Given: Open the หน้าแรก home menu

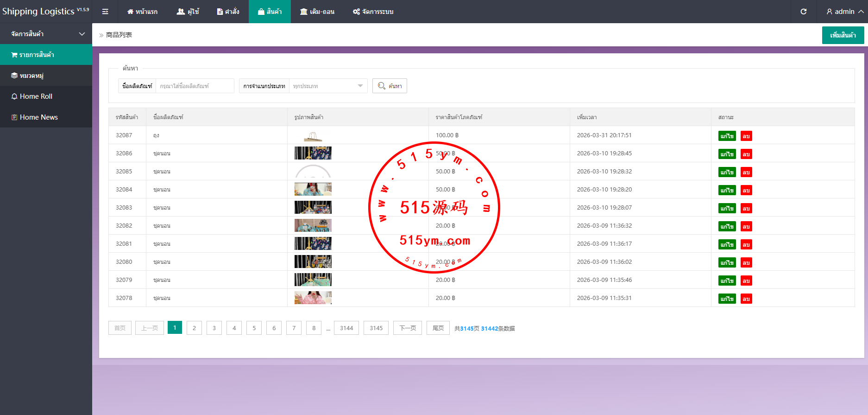Looking at the screenshot, I should pos(142,12).
